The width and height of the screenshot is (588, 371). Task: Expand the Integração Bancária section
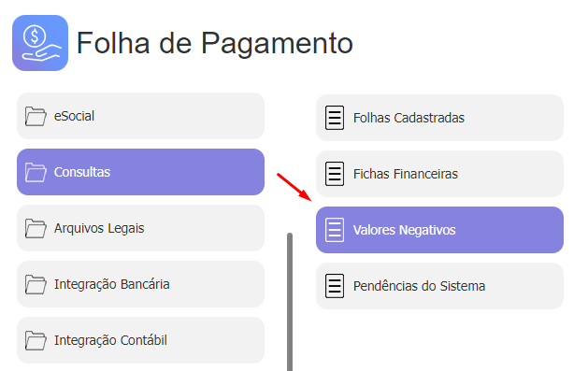(x=140, y=284)
